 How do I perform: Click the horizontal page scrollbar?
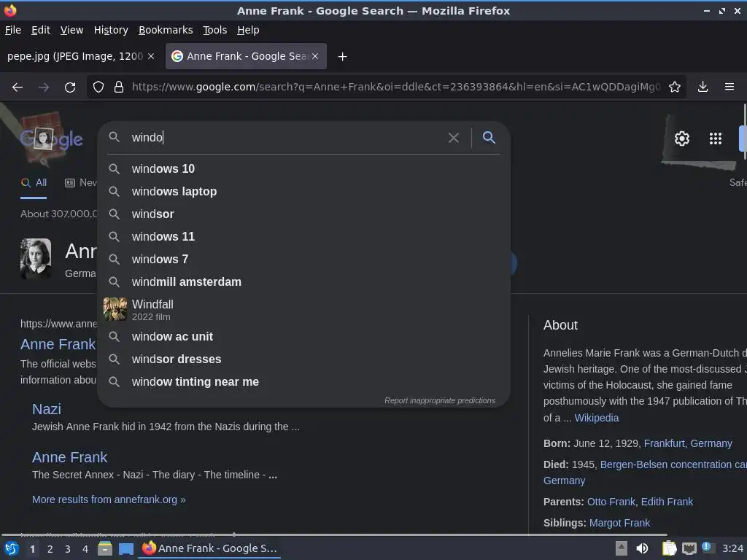click(333, 534)
